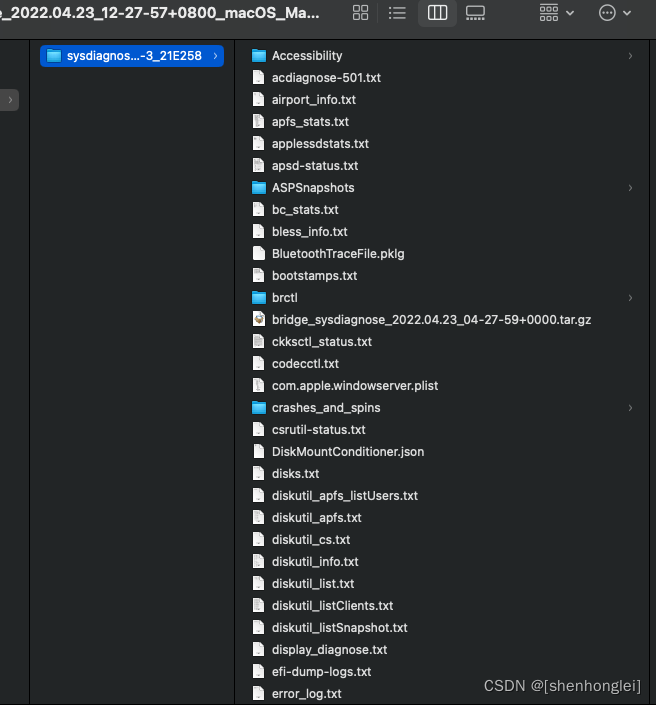The image size is (656, 705).
Task: Open the group-by options dropdown
Action: pyautogui.click(x=557, y=13)
